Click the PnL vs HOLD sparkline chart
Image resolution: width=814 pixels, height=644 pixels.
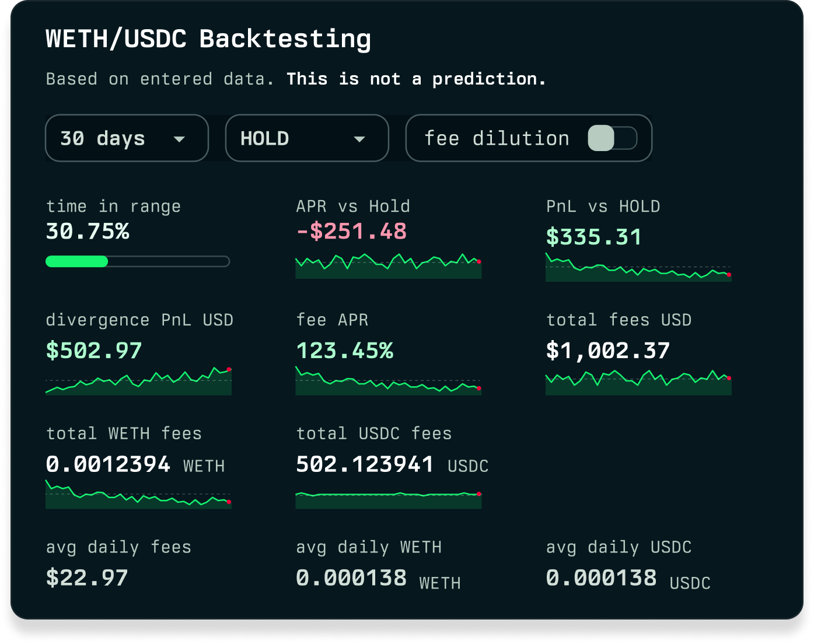tap(638, 269)
